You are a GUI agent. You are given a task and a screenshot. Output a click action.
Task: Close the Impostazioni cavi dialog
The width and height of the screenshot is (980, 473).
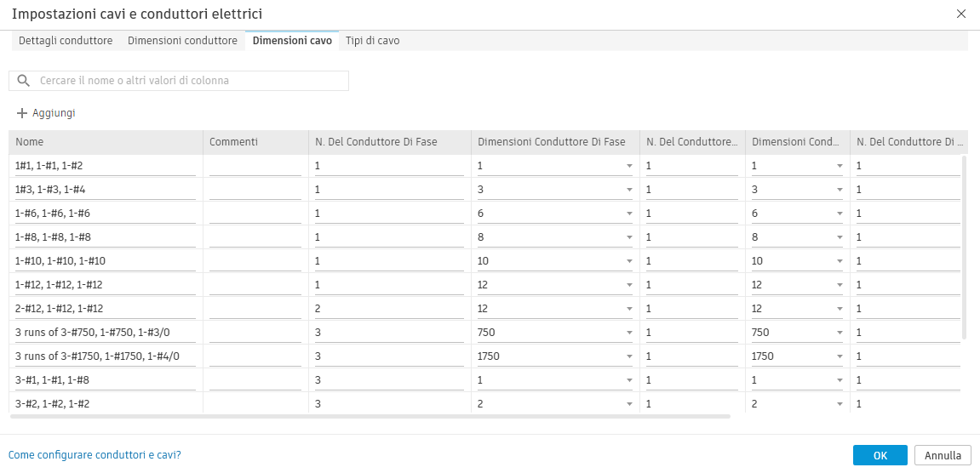point(961,14)
